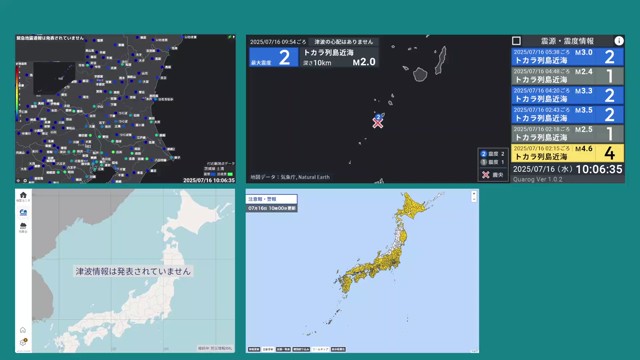Click the 震度 1 legend entry
The image size is (640, 360).
[x=493, y=162]
